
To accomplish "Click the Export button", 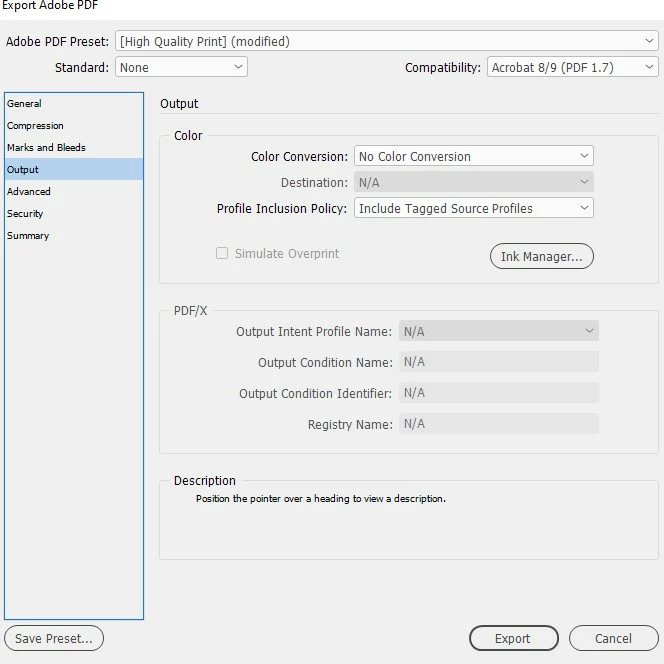I will point(513,638).
